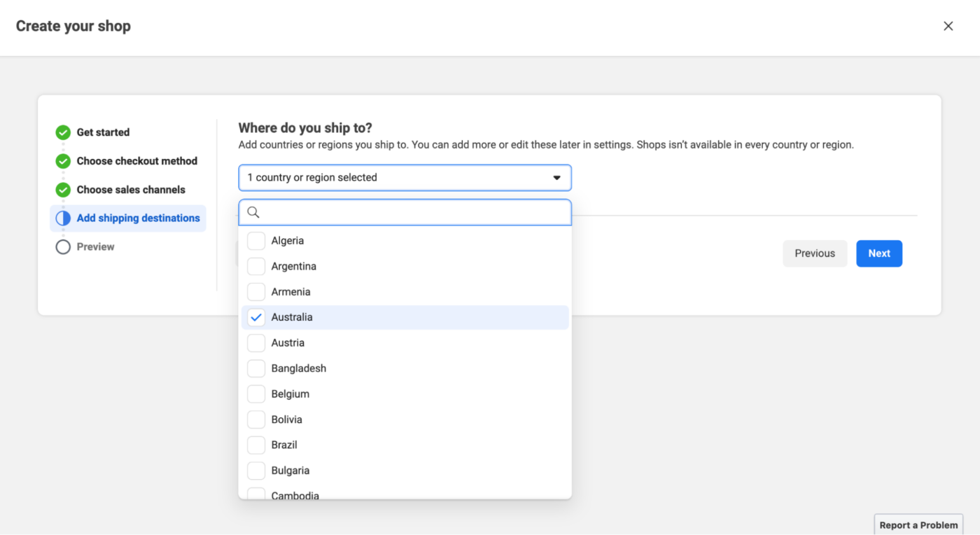Check Bangladesh as a shipping destination
Viewport: 980px width, 535px height.
pyautogui.click(x=255, y=368)
